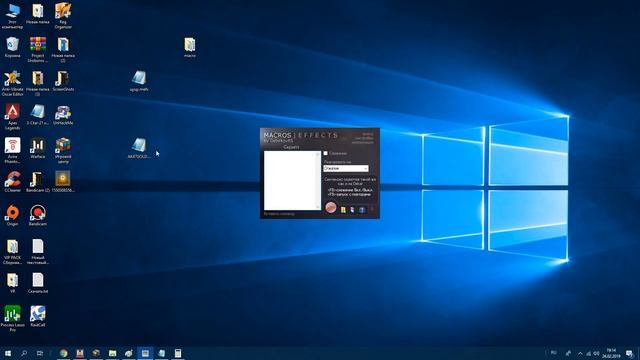Select the ScreenShots folder shortcut
The height and width of the screenshot is (360, 640).
tap(63, 81)
